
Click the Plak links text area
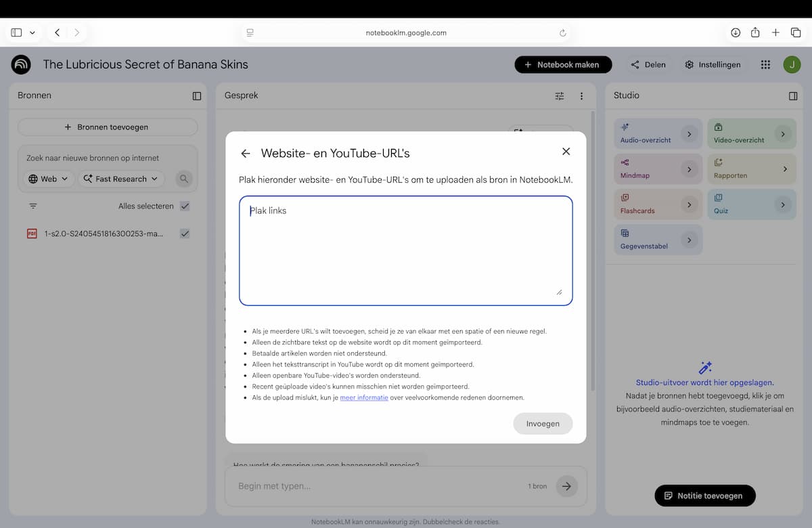[406, 250]
